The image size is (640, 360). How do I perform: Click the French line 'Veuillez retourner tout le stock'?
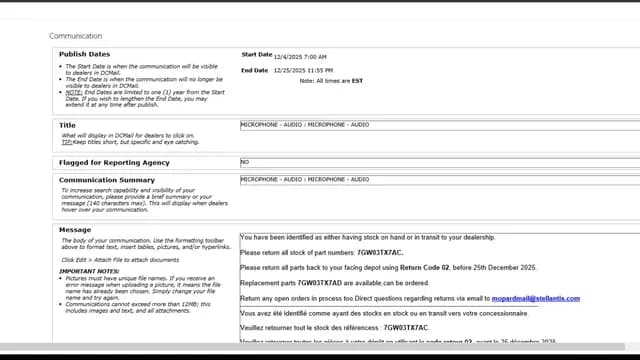[334, 328]
